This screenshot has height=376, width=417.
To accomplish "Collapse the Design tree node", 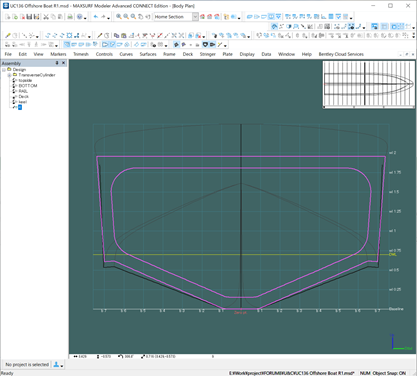I will pos(4,70).
